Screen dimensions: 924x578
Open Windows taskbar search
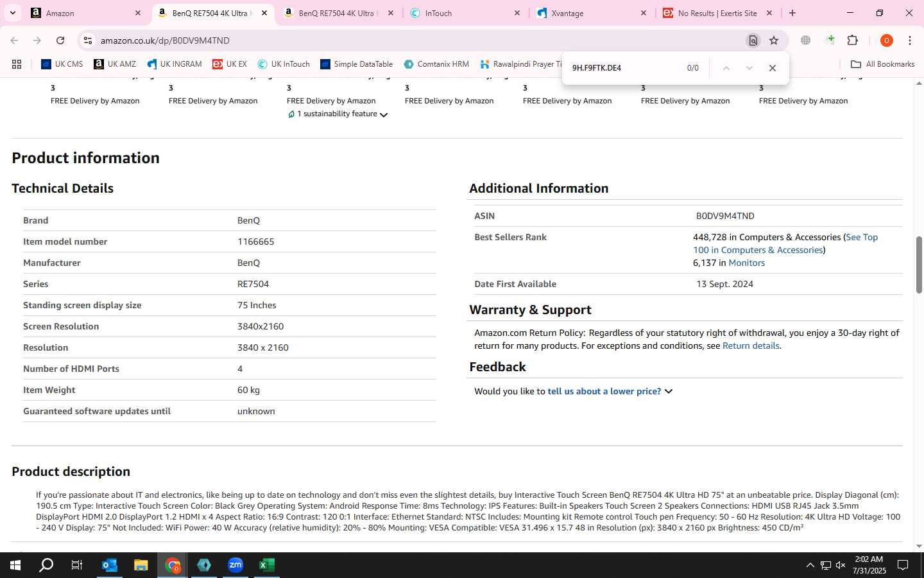(x=46, y=565)
